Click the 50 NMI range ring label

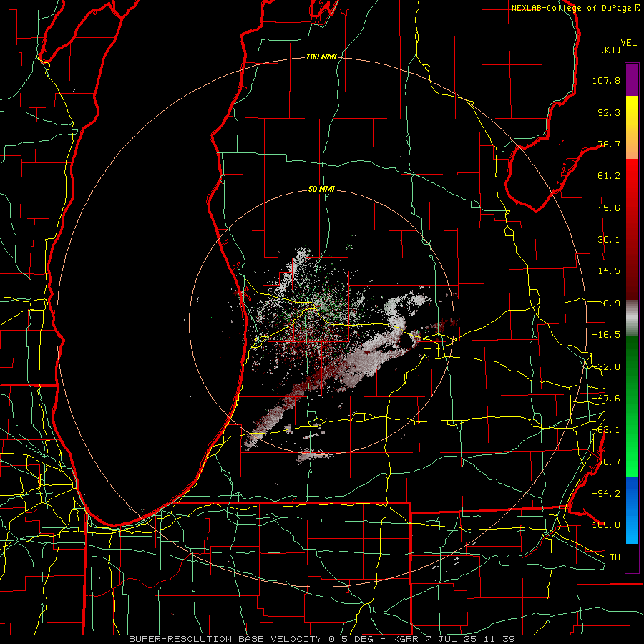(321, 189)
